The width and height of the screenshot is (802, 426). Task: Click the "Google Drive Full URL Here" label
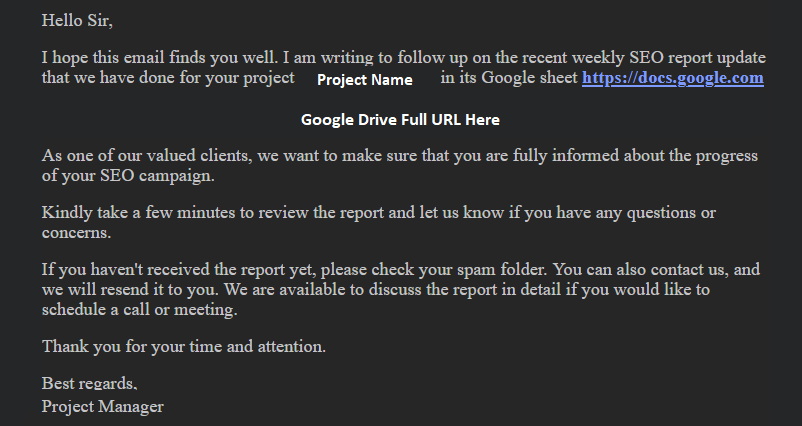400,119
